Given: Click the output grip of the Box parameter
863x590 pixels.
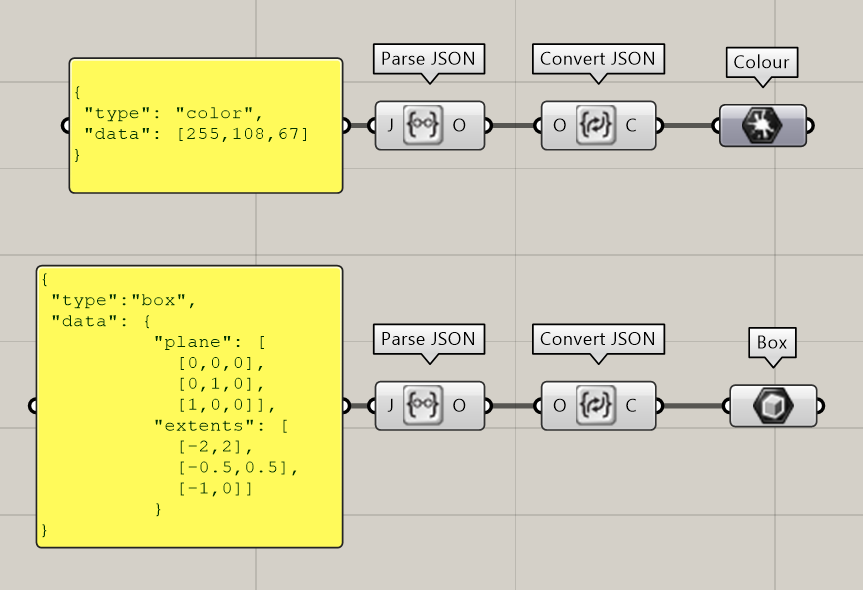Looking at the screenshot, I should (821, 406).
